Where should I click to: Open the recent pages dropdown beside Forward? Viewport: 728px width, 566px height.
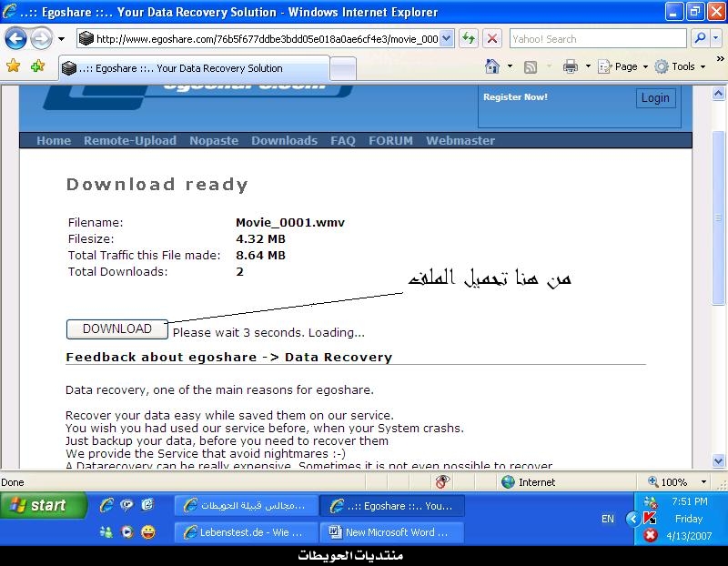point(61,39)
